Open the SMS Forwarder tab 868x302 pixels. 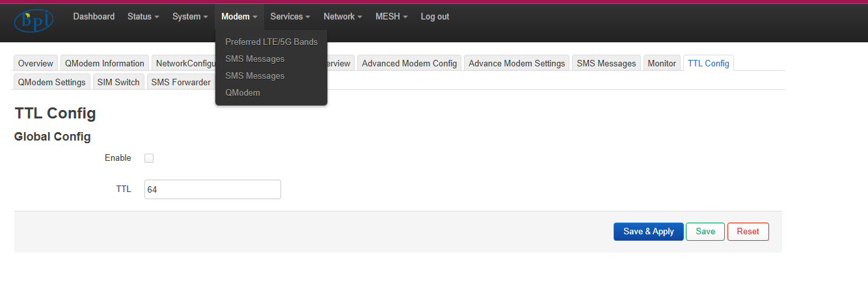(x=181, y=82)
